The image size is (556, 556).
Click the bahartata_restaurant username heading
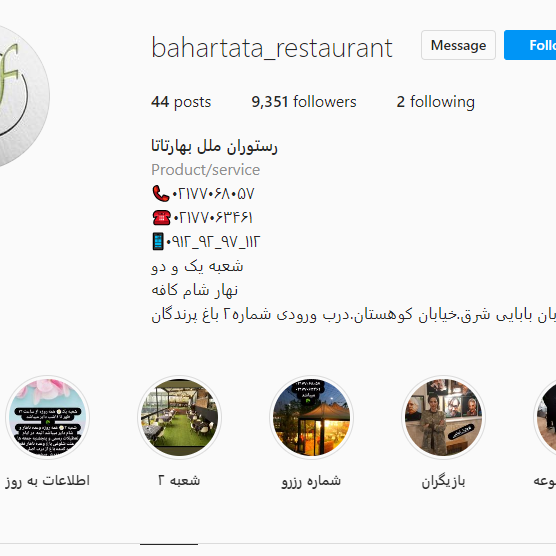(x=272, y=48)
